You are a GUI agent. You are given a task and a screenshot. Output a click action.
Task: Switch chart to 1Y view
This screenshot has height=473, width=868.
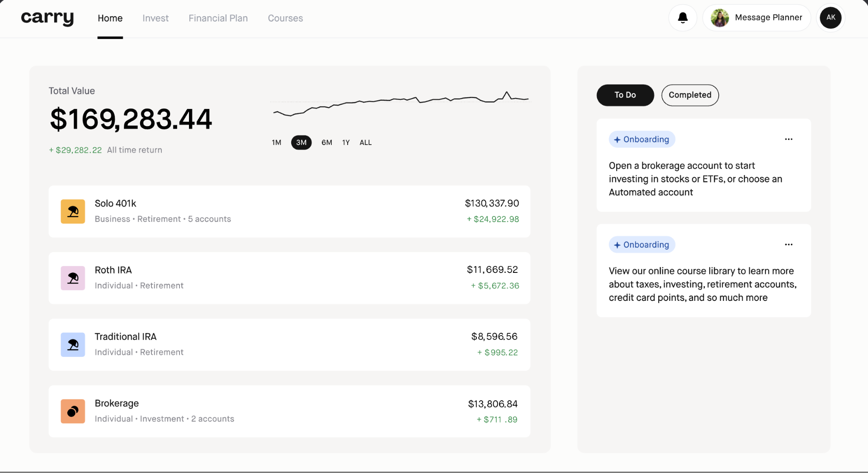(x=346, y=142)
